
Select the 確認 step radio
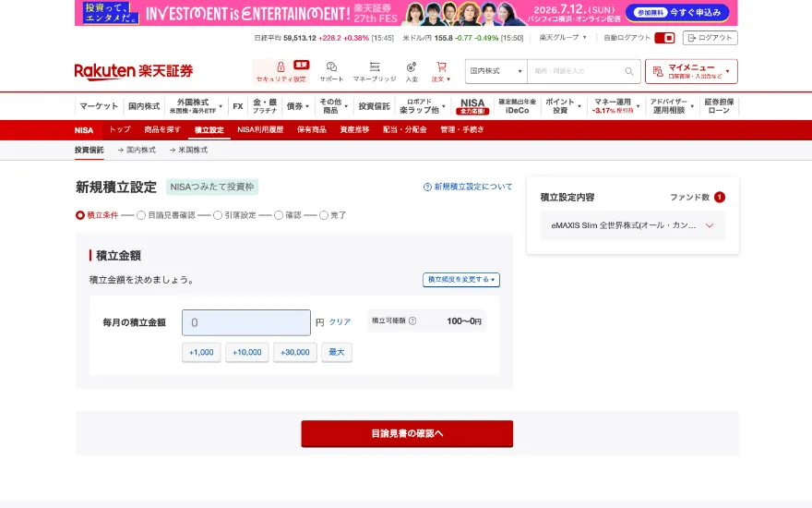(x=279, y=215)
